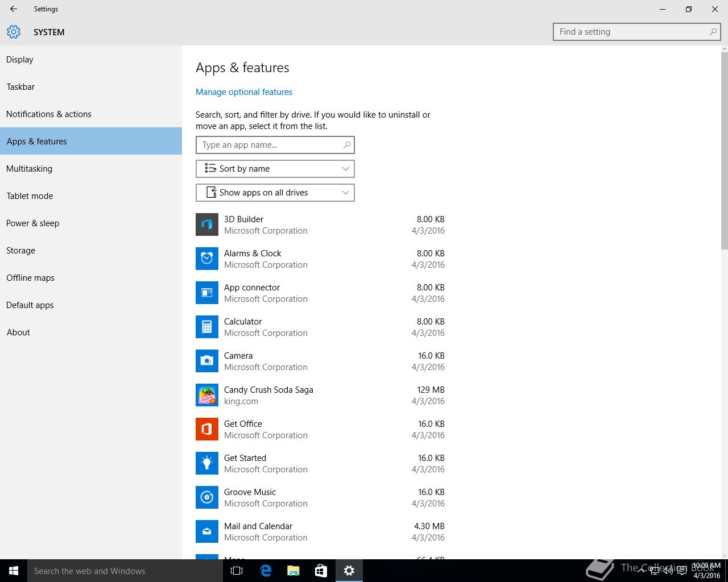Click the magnifier in app name search

(347, 145)
